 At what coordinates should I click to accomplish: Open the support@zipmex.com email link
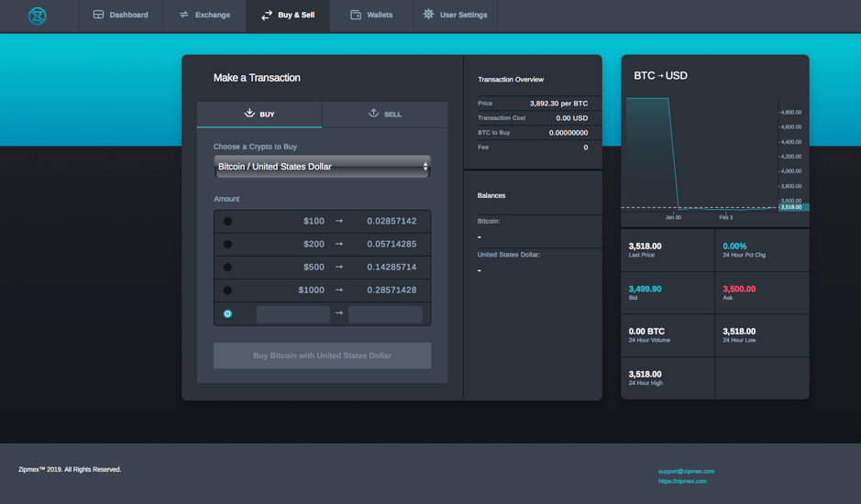point(686,471)
